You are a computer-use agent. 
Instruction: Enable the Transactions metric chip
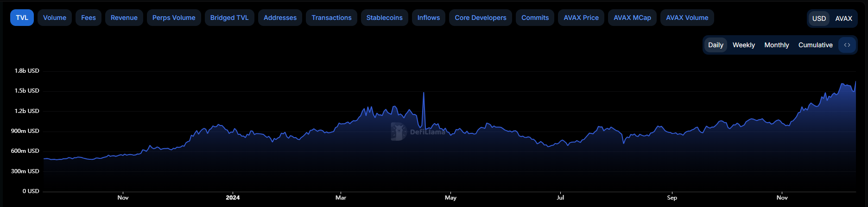(331, 18)
